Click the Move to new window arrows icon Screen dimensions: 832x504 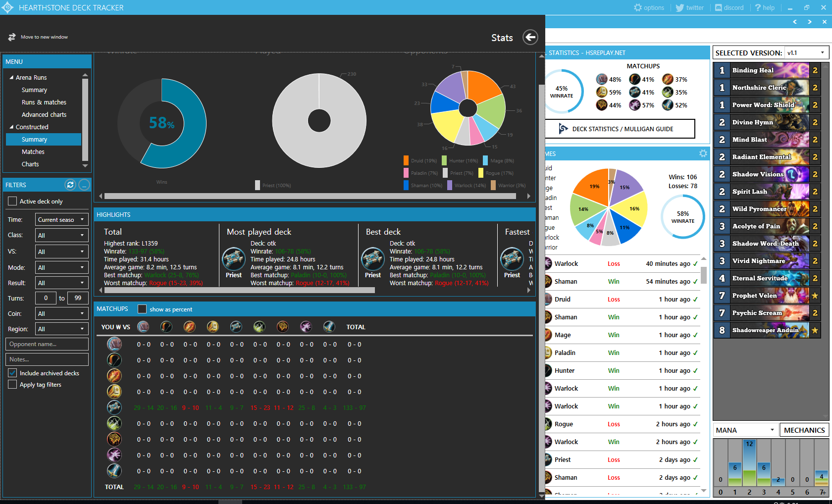click(12, 37)
